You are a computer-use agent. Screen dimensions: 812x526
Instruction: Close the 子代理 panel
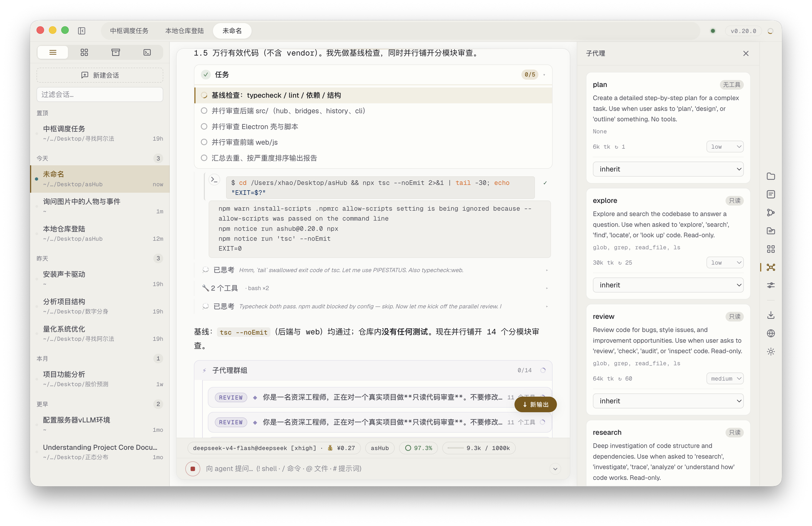tap(745, 53)
